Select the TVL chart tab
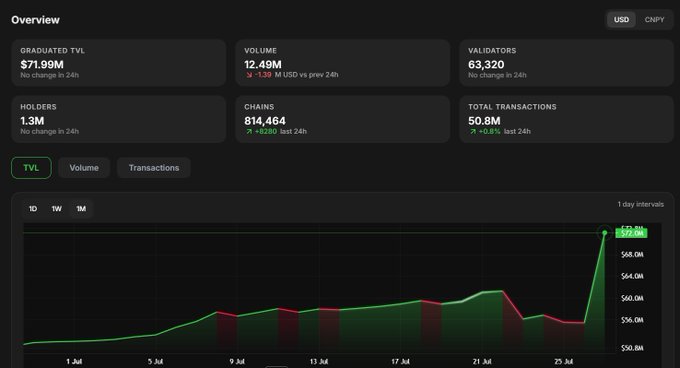This screenshot has width=680, height=368. coord(31,168)
